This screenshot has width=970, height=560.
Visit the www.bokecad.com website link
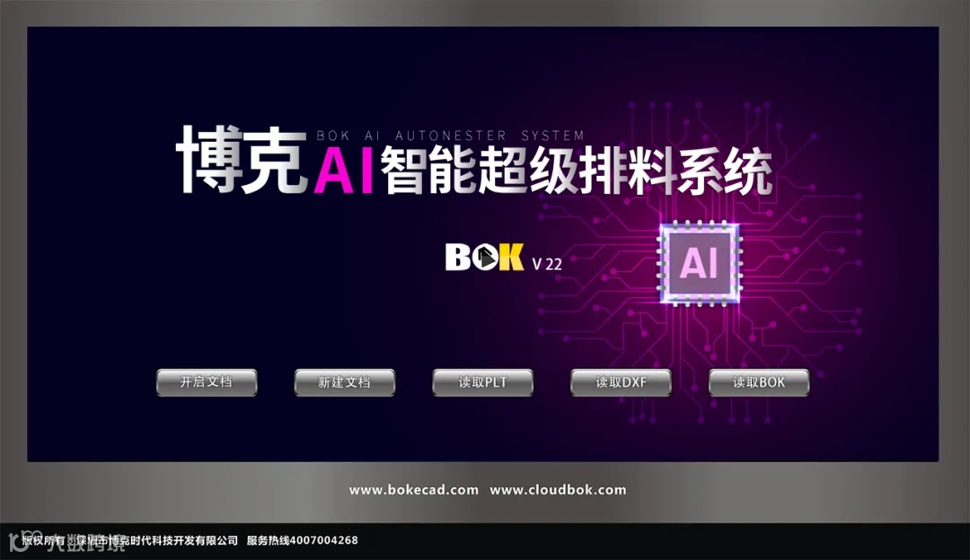point(414,490)
